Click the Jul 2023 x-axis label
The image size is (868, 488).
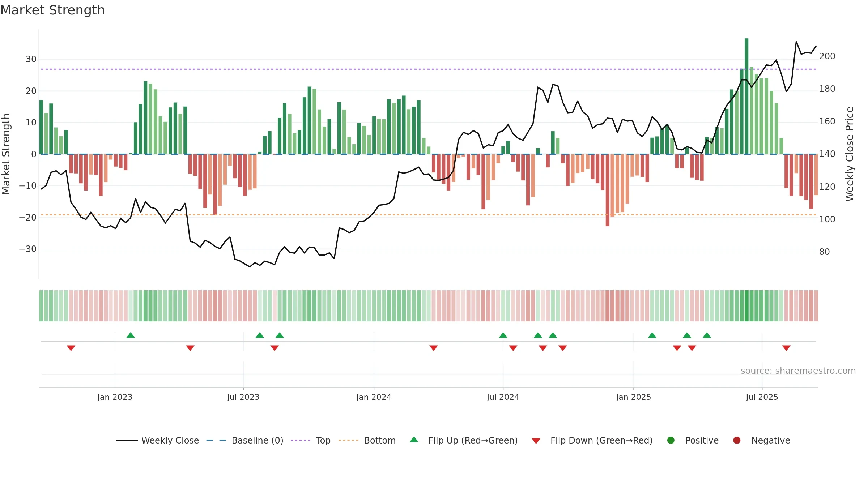coord(243,397)
